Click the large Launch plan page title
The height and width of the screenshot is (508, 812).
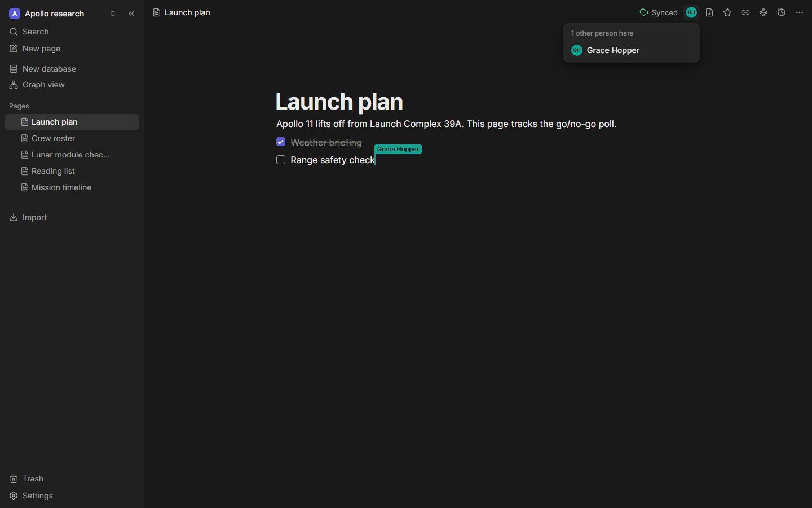pos(339,102)
